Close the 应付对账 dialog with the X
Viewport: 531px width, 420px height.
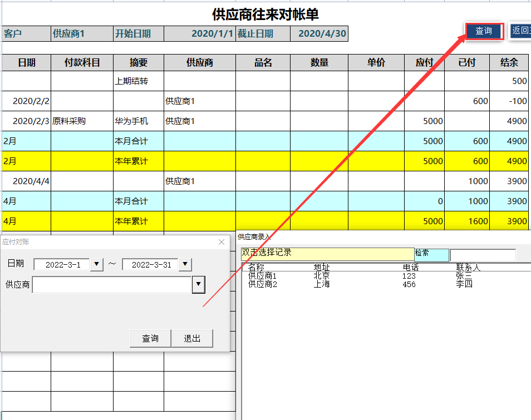[222, 242]
